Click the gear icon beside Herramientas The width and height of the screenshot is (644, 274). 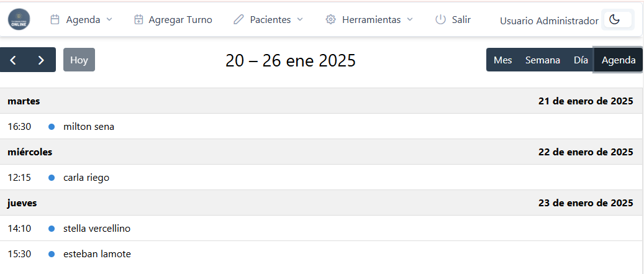pos(330,19)
